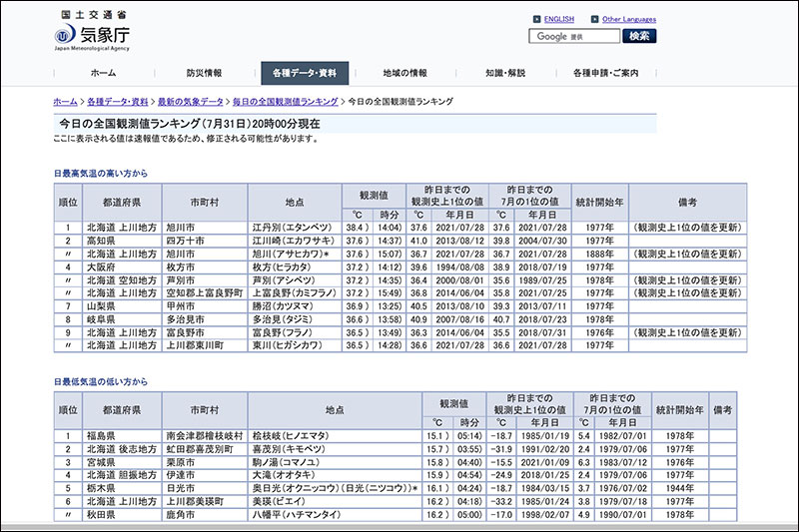The image size is (799, 532).
Task: Open the 各種申請・ご案内 navigation menu item
Action: click(605, 73)
